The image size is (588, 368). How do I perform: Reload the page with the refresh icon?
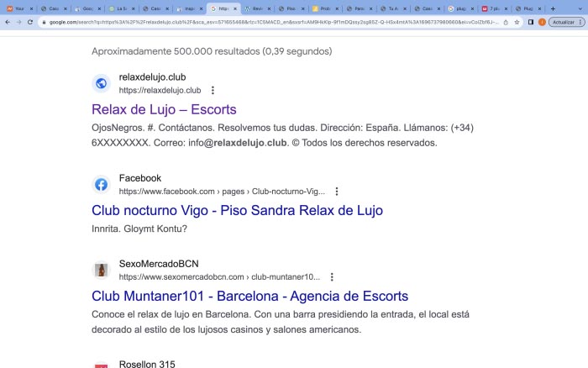point(30,23)
